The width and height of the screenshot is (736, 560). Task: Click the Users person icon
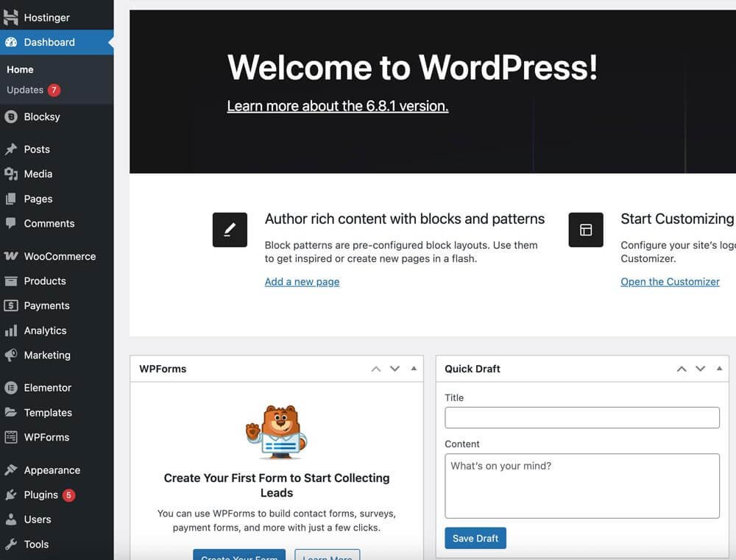coord(11,520)
